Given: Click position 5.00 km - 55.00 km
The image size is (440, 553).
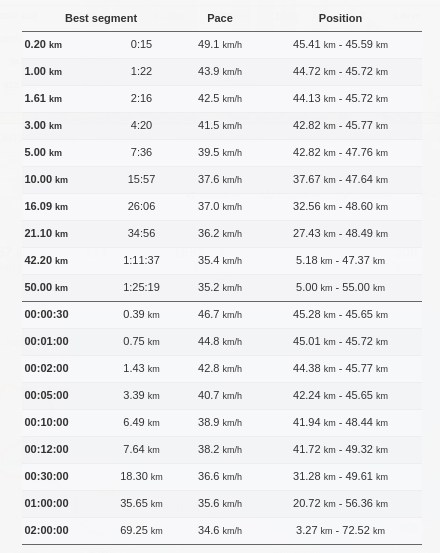Looking at the screenshot, I should pyautogui.click(x=340, y=287).
